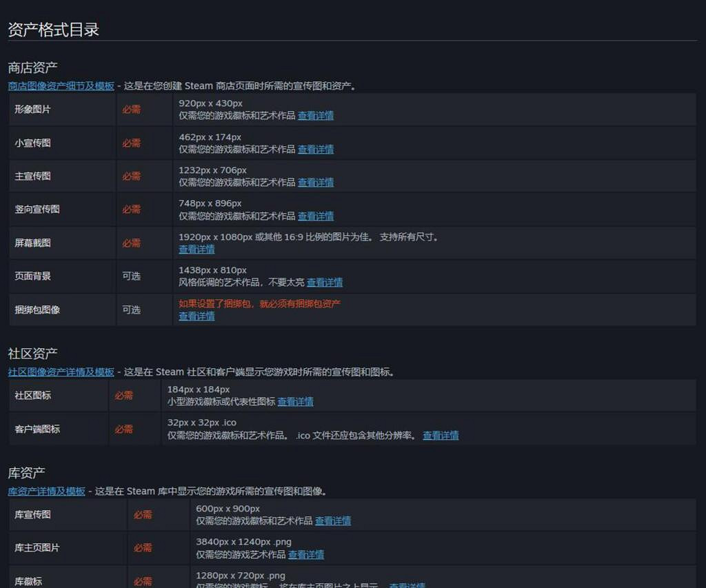Open the 社区图像资产详情及模板 link
This screenshot has height=588, width=706.
click(x=60, y=371)
